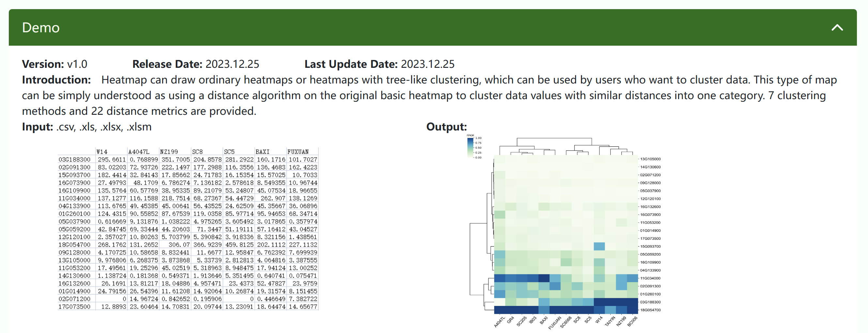Click the Demo panel header title
Viewport: 868px width, 333px height.
pos(41,28)
